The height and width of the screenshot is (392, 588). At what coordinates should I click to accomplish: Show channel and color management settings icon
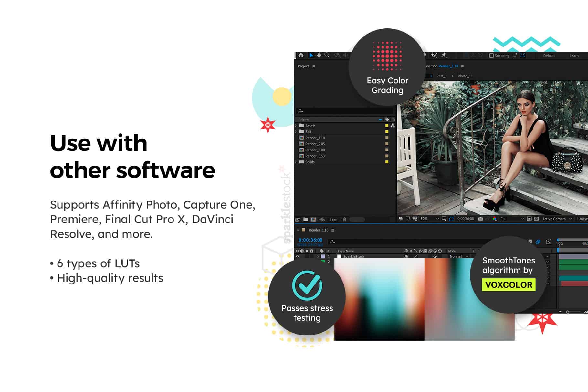494,219
